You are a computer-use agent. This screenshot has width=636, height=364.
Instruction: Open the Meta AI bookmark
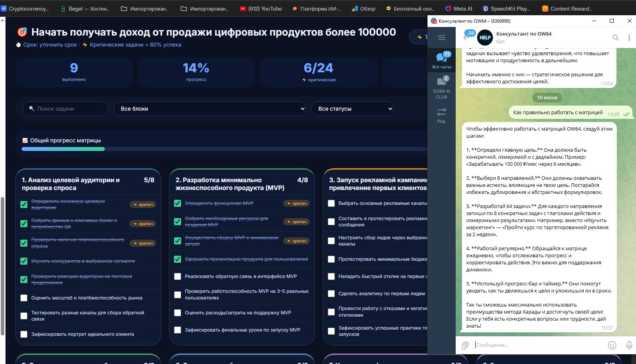(458, 9)
